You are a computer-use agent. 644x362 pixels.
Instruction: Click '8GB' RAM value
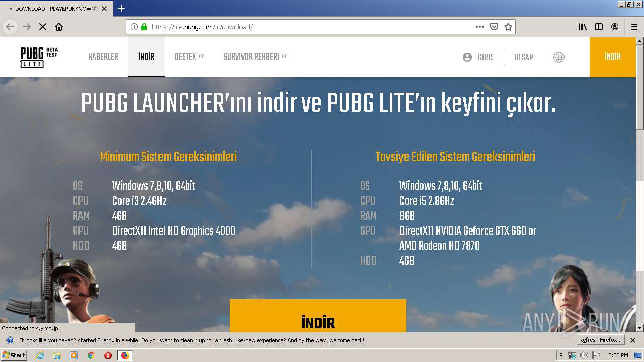click(407, 216)
